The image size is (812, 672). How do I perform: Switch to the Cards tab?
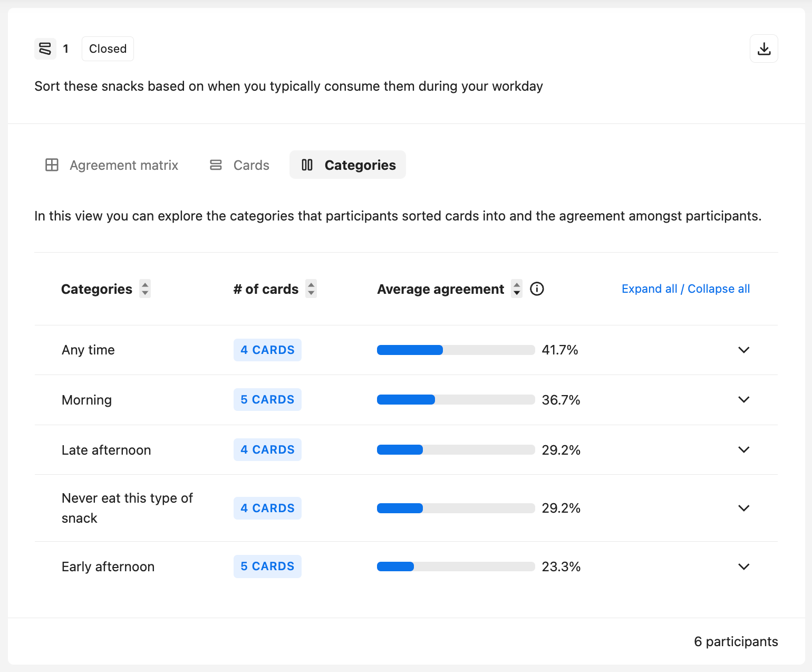251,165
